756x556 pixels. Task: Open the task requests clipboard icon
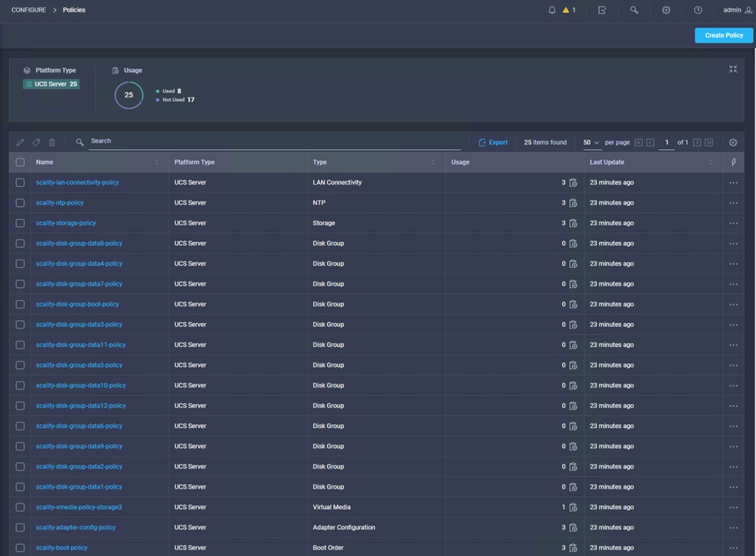(x=602, y=10)
